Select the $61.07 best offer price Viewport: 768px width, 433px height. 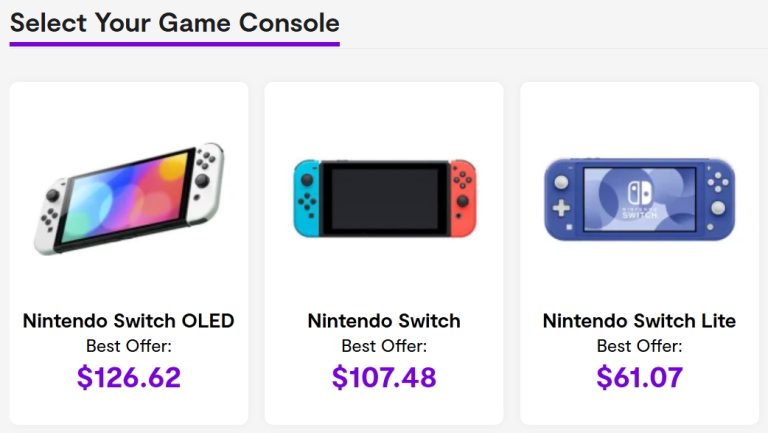point(640,377)
